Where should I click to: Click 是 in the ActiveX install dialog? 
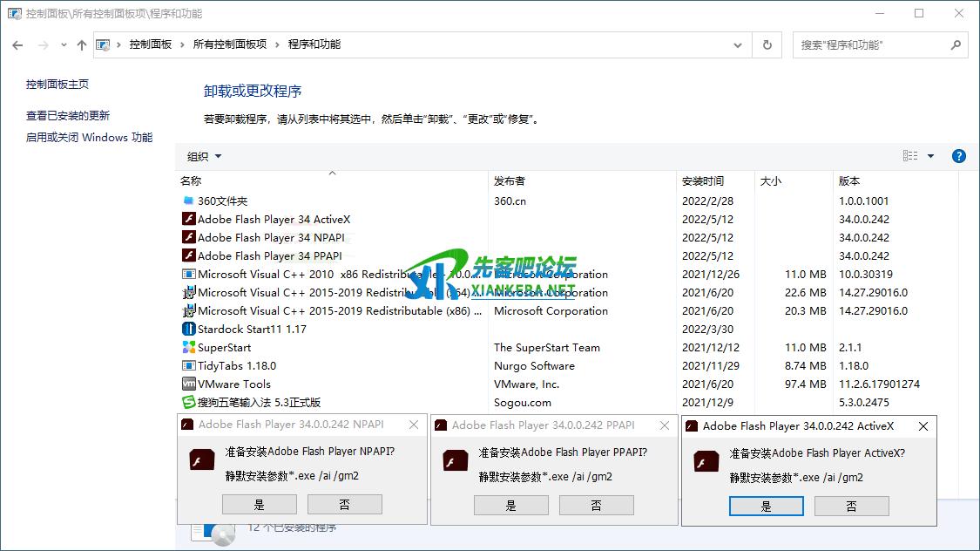click(x=766, y=506)
